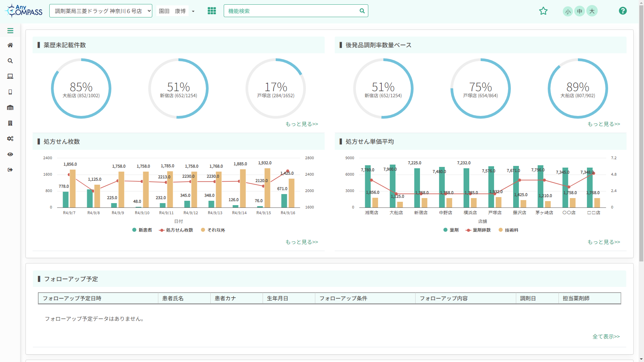Open the laptop icon in sidebar
The height and width of the screenshot is (362, 644).
point(10,76)
